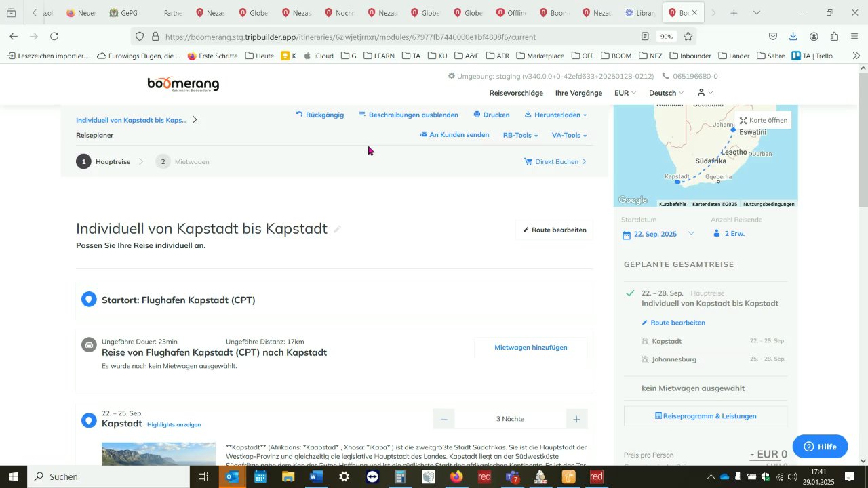
Task: Select step 2 Mietwagen
Action: 182,161
